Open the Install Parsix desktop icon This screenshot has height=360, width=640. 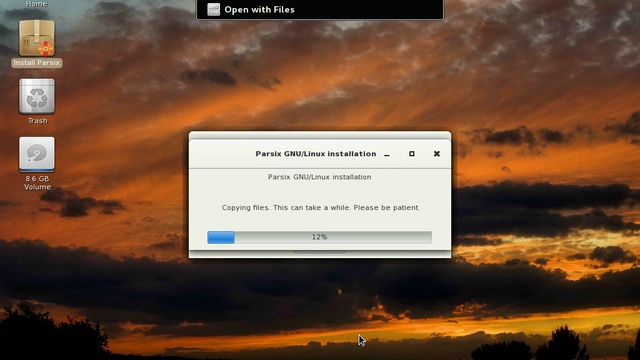37,38
